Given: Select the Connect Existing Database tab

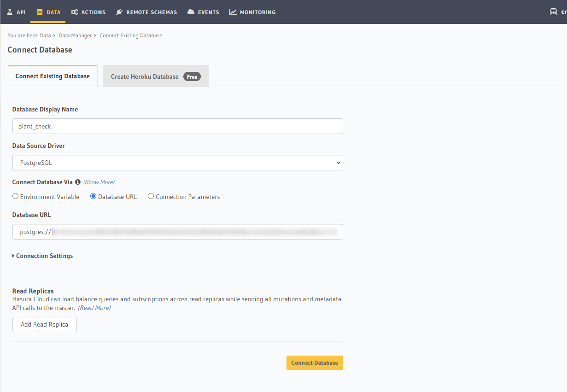Looking at the screenshot, I should (x=52, y=76).
